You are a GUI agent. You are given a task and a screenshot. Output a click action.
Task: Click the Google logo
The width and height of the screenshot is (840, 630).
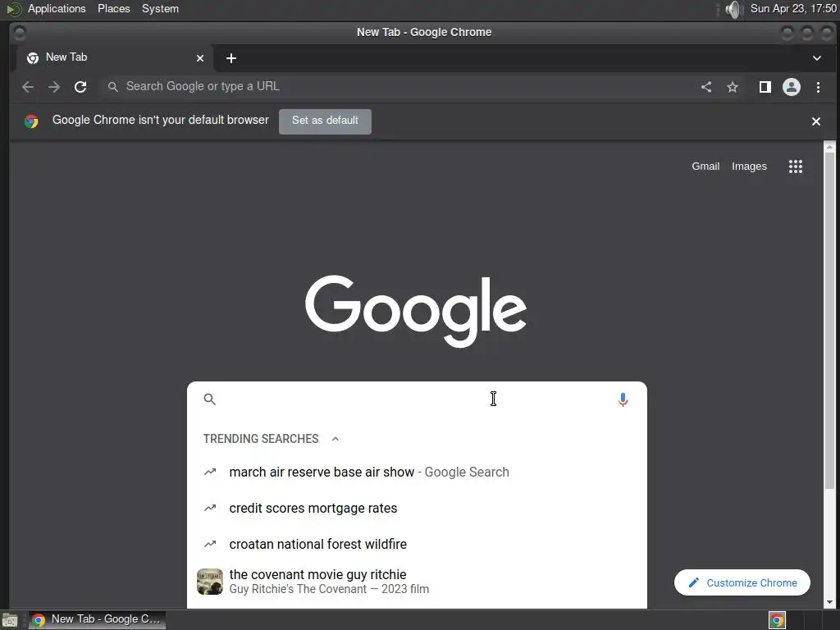point(416,311)
